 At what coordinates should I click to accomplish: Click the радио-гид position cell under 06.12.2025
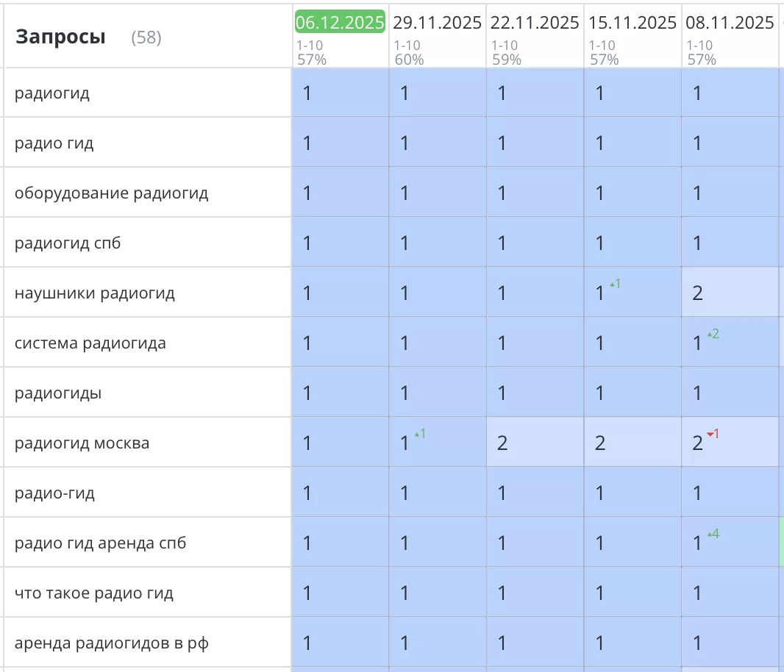(x=340, y=493)
